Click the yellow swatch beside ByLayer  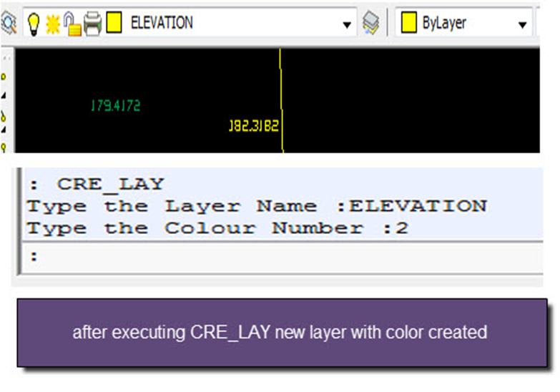(408, 24)
